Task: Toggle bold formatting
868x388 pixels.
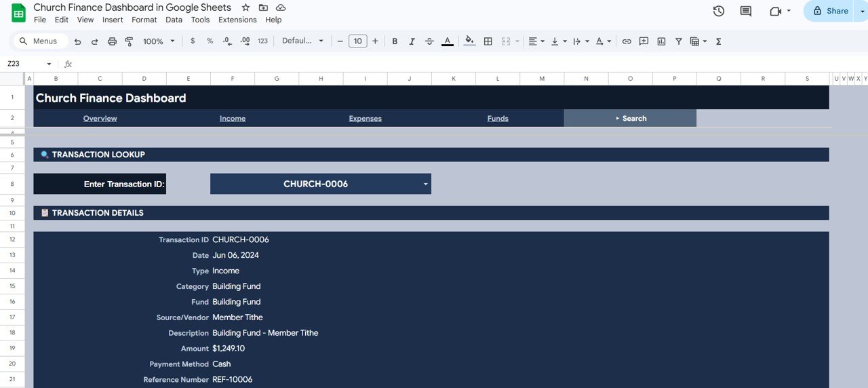Action: coord(395,41)
